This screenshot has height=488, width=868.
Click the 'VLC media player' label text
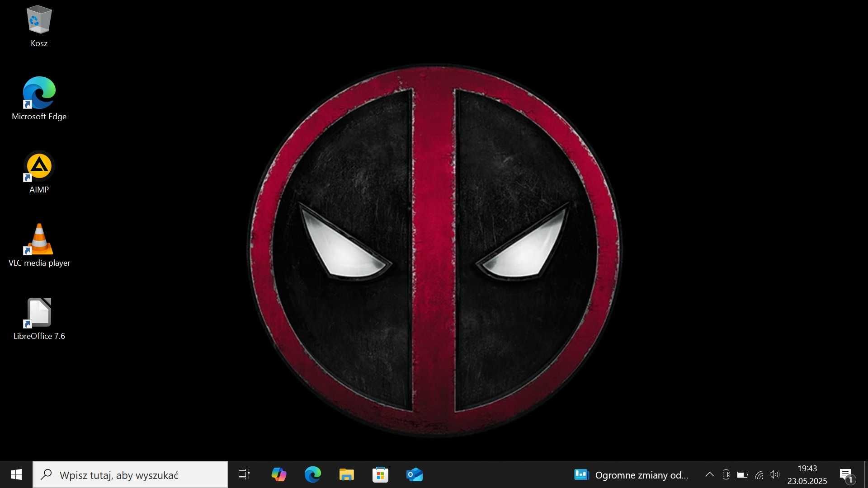(x=39, y=263)
